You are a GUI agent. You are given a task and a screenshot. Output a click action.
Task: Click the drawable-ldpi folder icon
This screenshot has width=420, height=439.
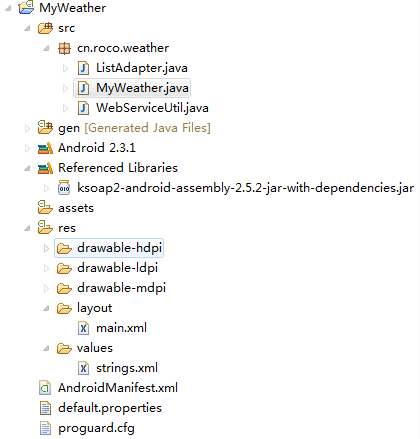click(64, 268)
